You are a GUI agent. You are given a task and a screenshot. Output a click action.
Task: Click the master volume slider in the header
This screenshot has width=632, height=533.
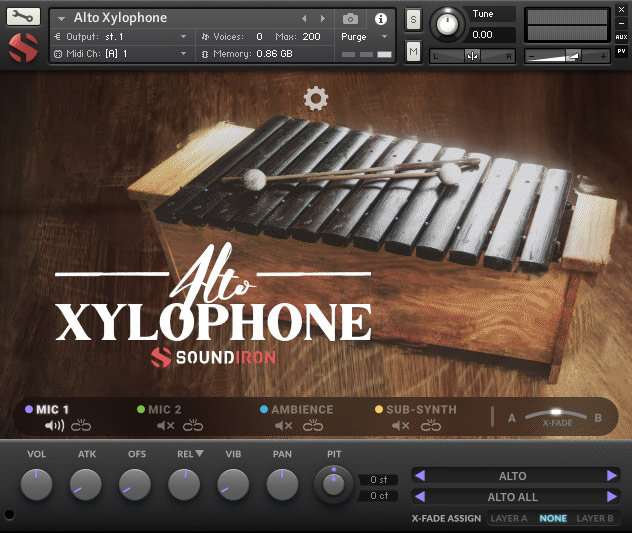tap(567, 56)
